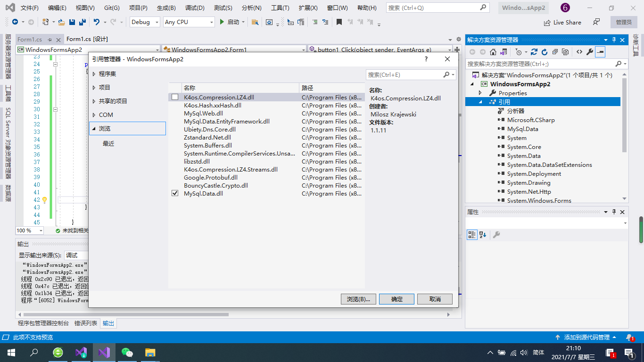Click the navigate backward arrow in the toolbar
644x362 pixels.
pos(15,22)
